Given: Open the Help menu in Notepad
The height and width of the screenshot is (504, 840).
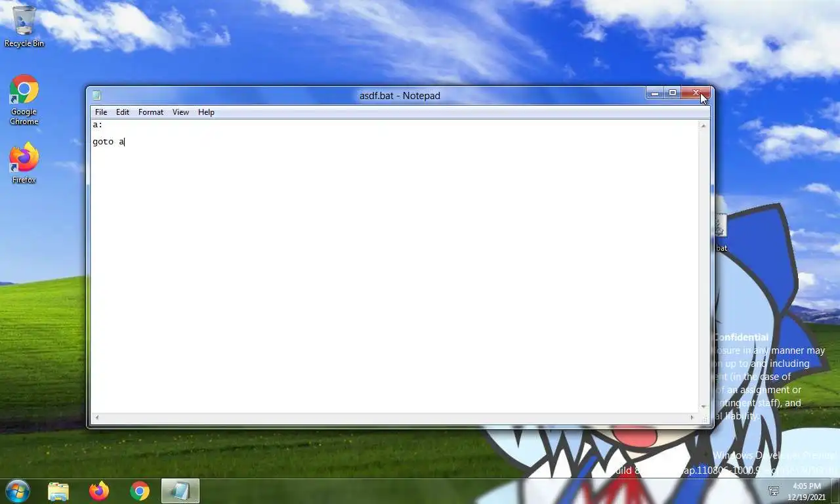Looking at the screenshot, I should (x=206, y=112).
